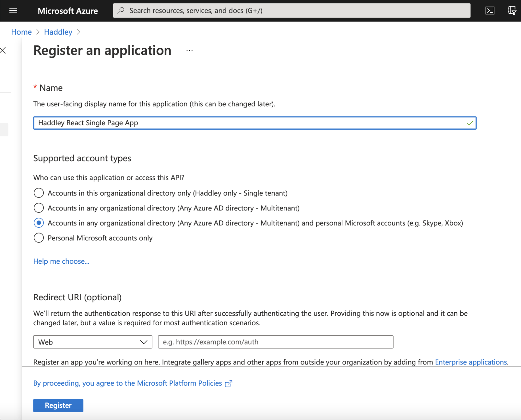Select Multitenant and personal Microsoft accounts option
Image resolution: width=521 pixels, height=420 pixels.
[39, 223]
